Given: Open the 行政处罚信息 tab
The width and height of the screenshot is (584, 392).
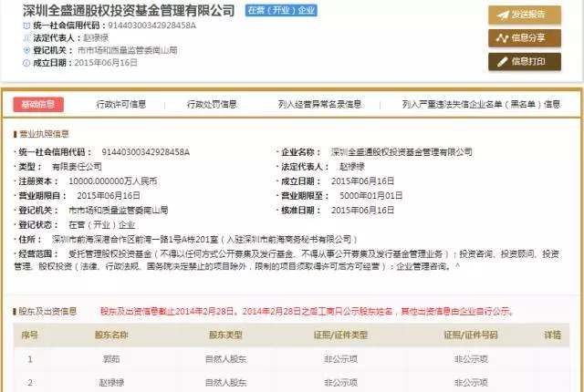Looking at the screenshot, I should point(212,104).
